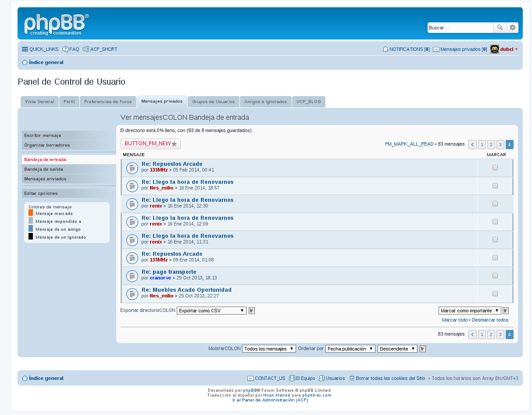
Task: Switch to the Perfil tab
Action: [x=69, y=102]
